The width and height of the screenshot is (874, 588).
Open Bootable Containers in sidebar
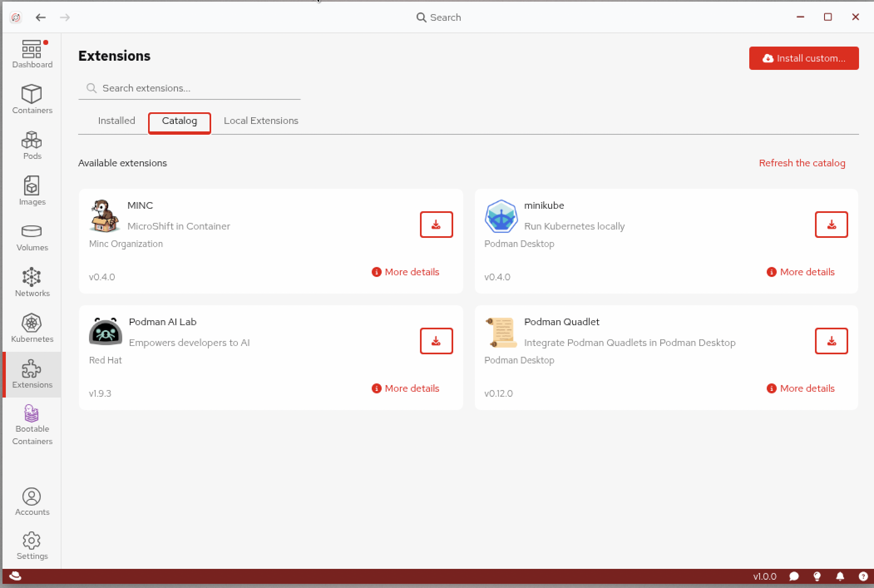click(32, 424)
